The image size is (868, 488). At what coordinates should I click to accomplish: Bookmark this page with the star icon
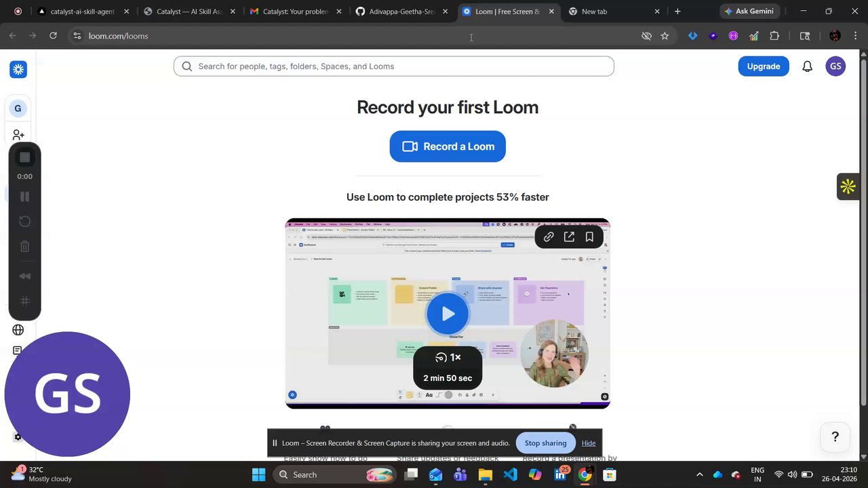[665, 36]
